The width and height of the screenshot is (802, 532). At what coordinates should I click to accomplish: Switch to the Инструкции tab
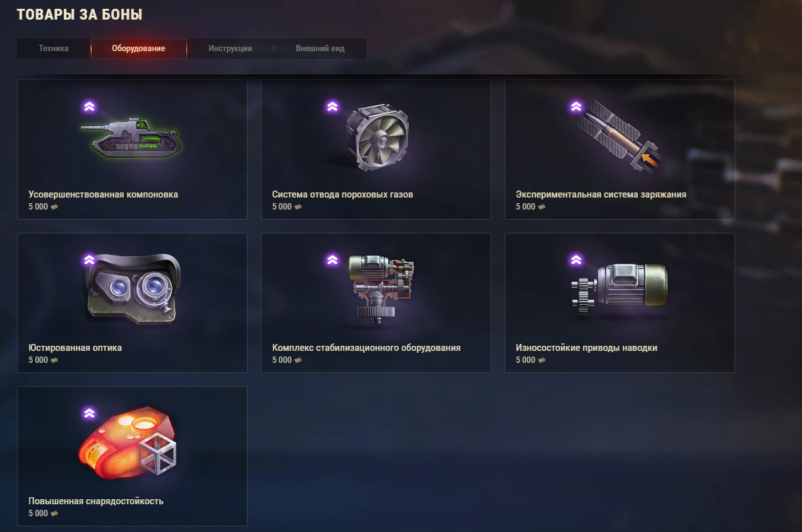[230, 49]
